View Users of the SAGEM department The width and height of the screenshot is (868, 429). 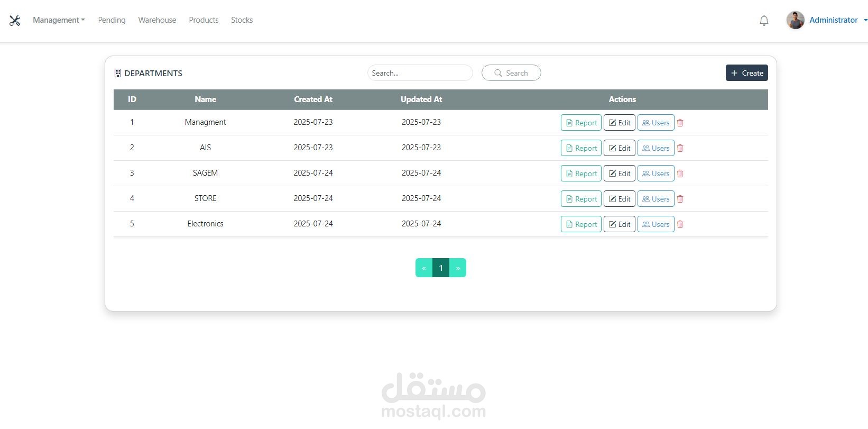(x=656, y=174)
